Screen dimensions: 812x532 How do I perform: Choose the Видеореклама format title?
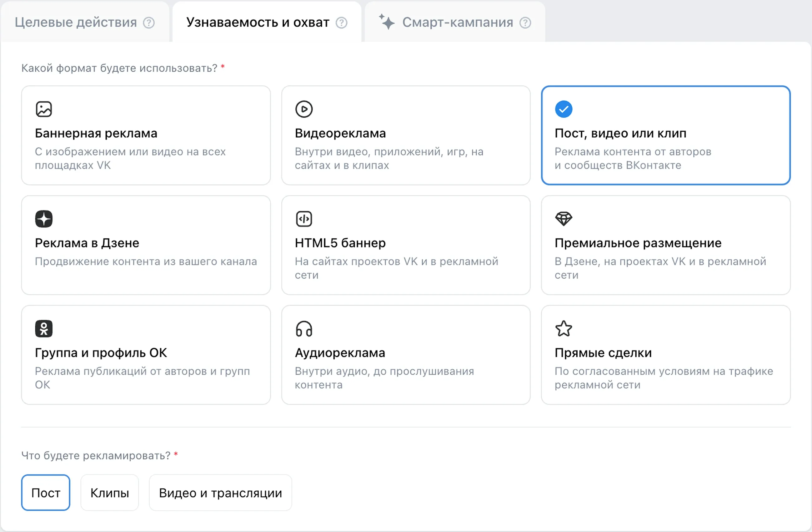click(x=340, y=133)
